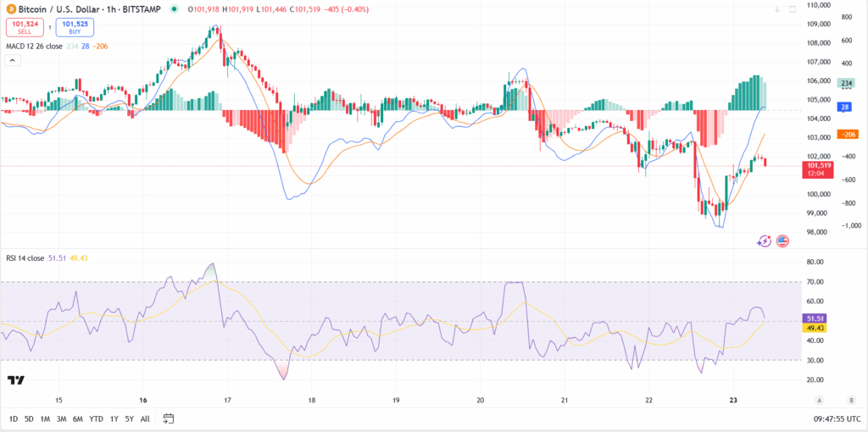Image resolution: width=868 pixels, height=432 pixels.
Task: Click the 20.00 RSI scale label
Action: pyautogui.click(x=815, y=380)
